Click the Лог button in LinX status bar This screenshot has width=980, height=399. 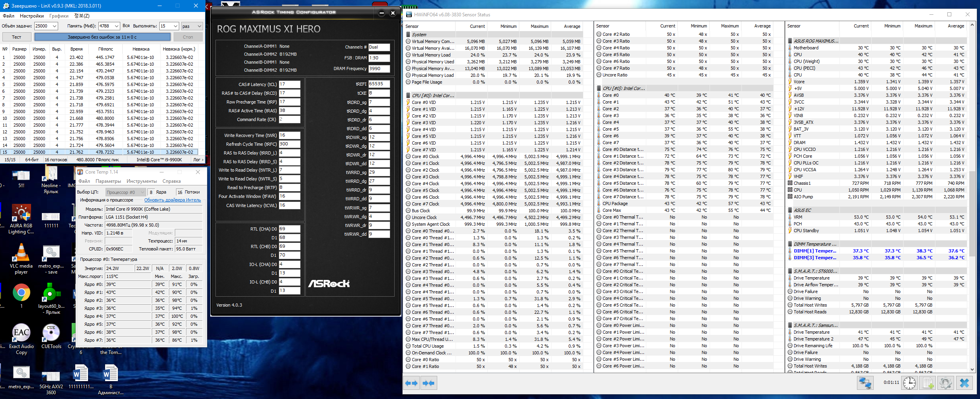click(x=198, y=160)
